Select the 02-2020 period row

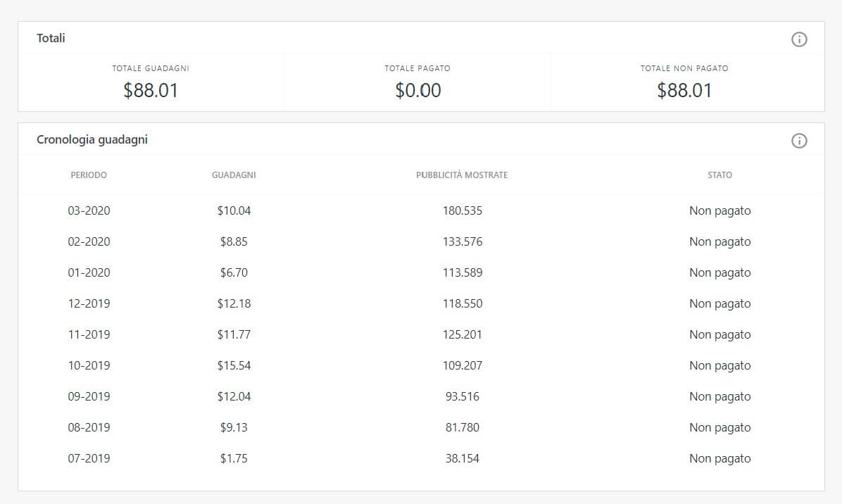tap(89, 241)
